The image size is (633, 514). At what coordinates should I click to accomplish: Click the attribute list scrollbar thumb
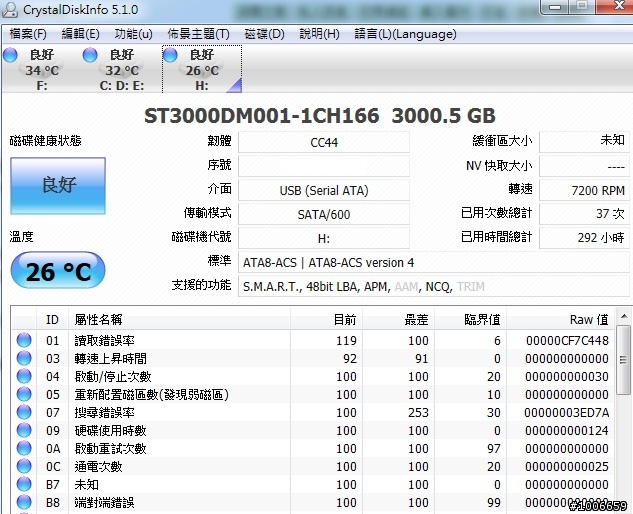[x=623, y=359]
